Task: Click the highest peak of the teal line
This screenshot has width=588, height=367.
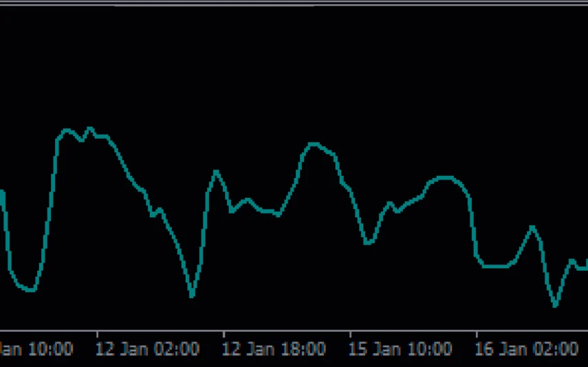Action: pyautogui.click(x=89, y=128)
